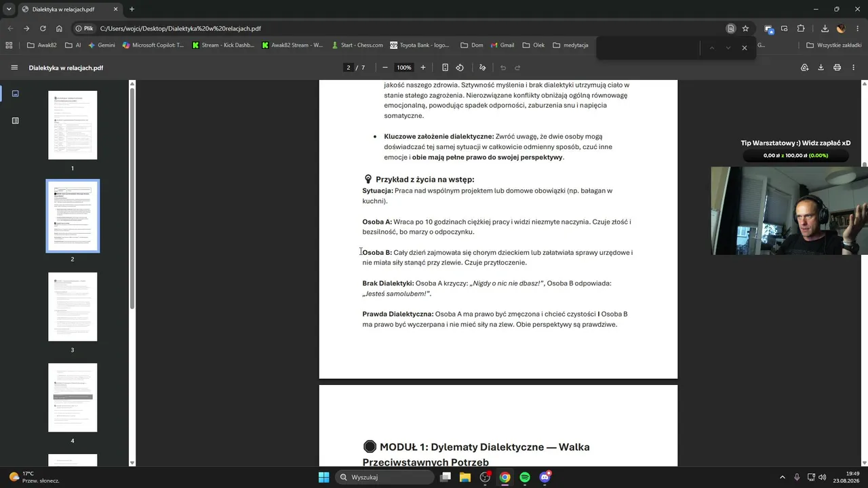
Task: Rotate the PDF counterclockwise
Action: (x=460, y=68)
